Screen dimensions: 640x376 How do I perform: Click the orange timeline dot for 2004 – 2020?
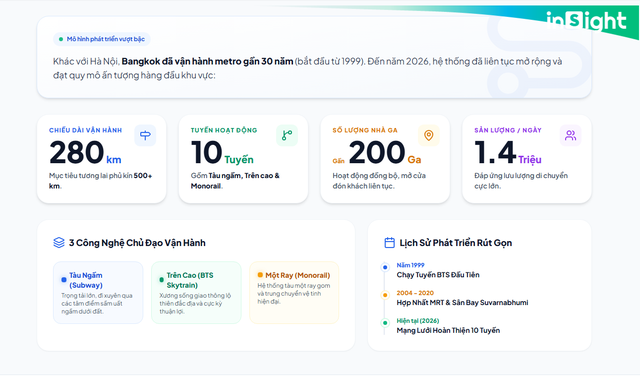(384, 295)
